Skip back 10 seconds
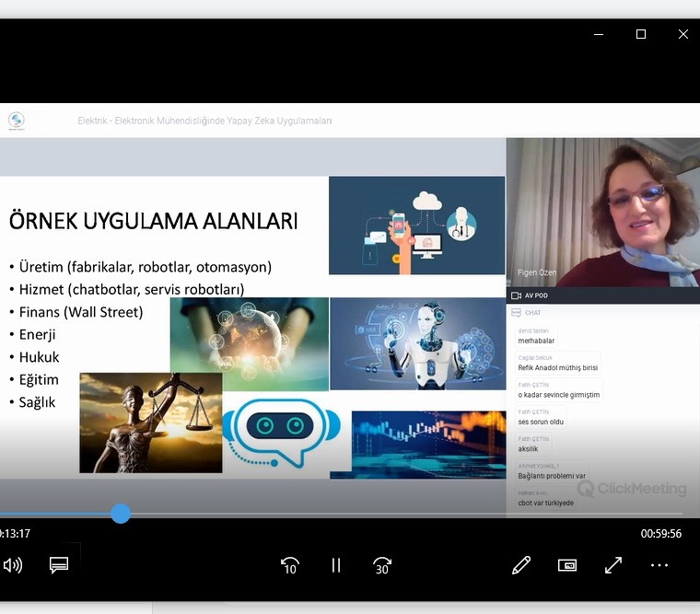700x614 pixels. [290, 565]
